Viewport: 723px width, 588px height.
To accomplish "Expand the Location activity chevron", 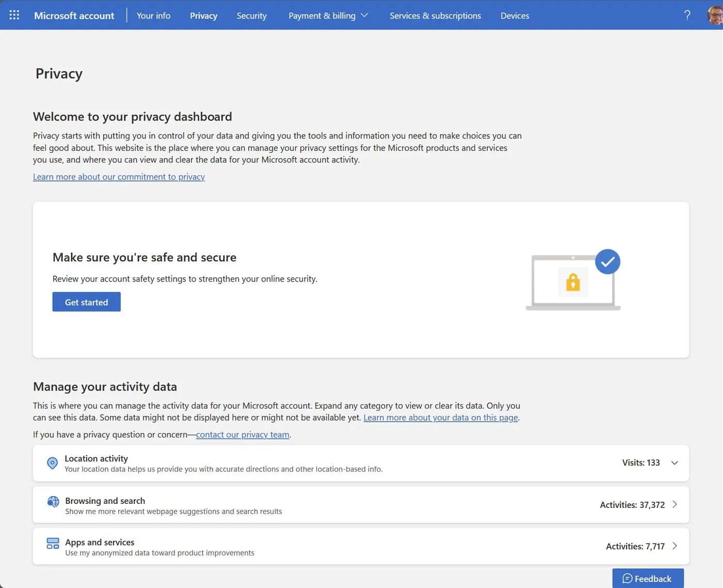I will click(x=674, y=463).
